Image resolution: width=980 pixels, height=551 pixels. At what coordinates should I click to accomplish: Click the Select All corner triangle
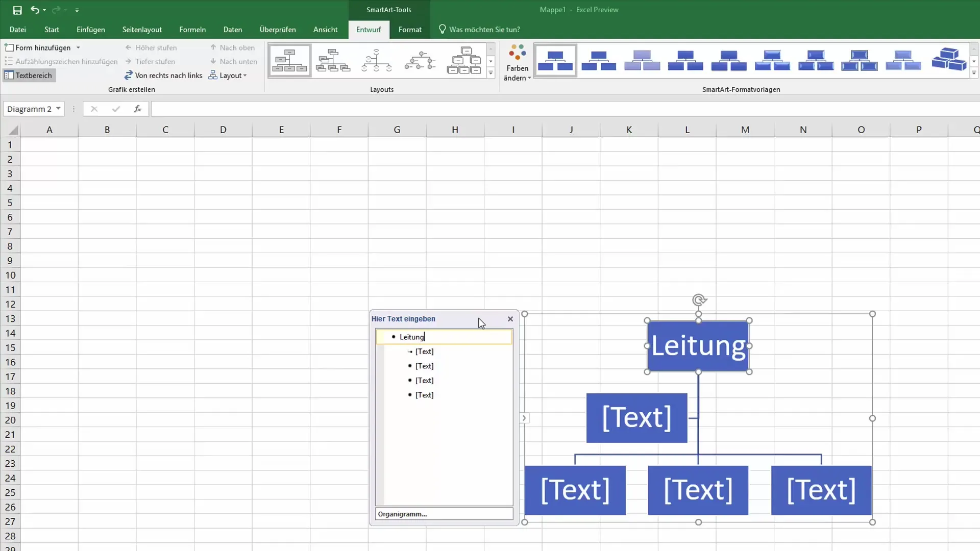(13, 130)
